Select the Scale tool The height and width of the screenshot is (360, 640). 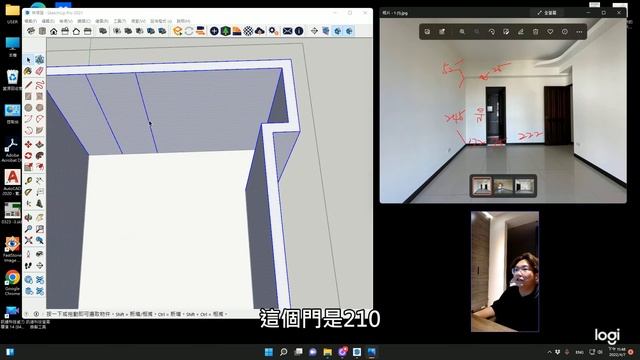pos(28,167)
